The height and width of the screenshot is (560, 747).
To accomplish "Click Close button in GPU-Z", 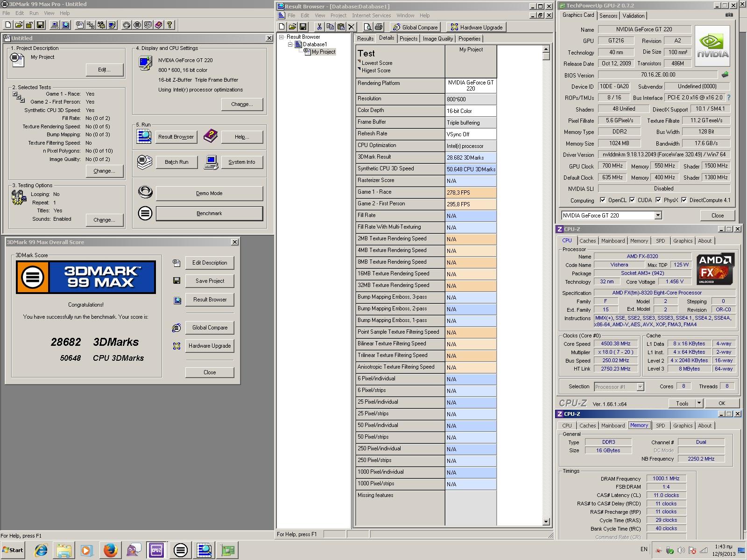I will tap(718, 215).
